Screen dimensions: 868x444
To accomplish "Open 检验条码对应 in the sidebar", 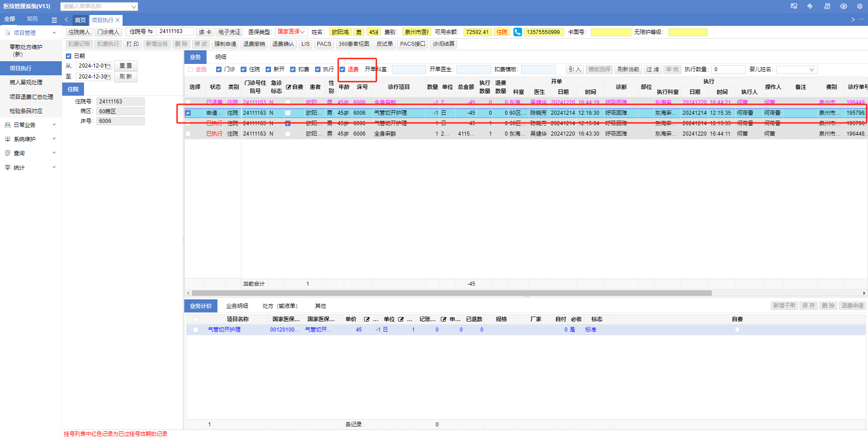I will 26,111.
